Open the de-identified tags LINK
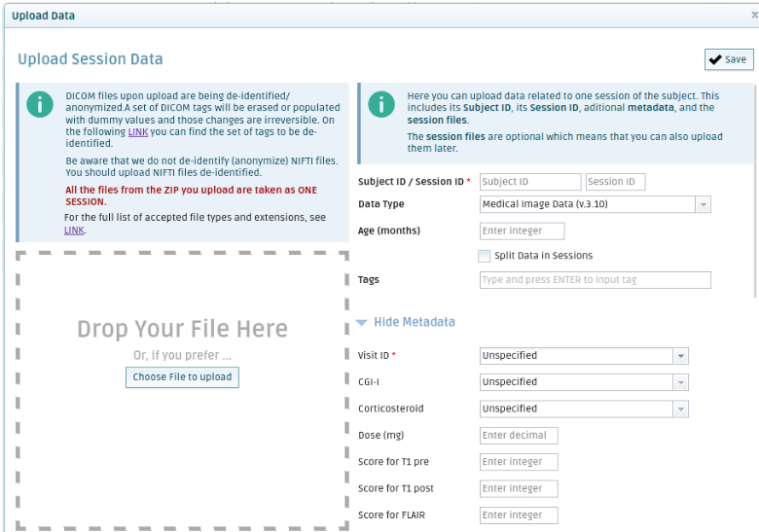 coord(138,131)
